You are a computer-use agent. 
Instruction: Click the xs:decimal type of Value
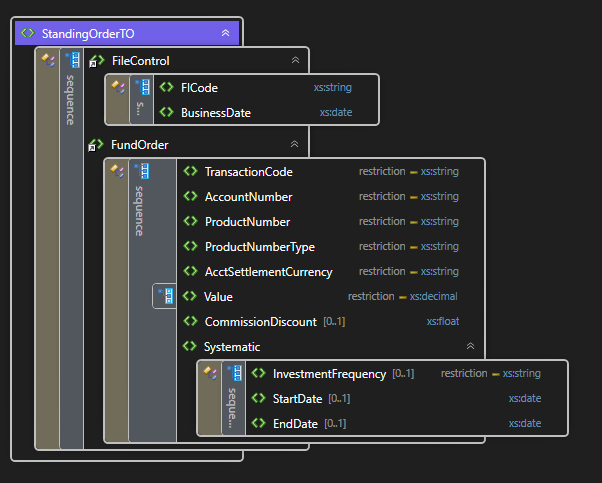tap(433, 297)
